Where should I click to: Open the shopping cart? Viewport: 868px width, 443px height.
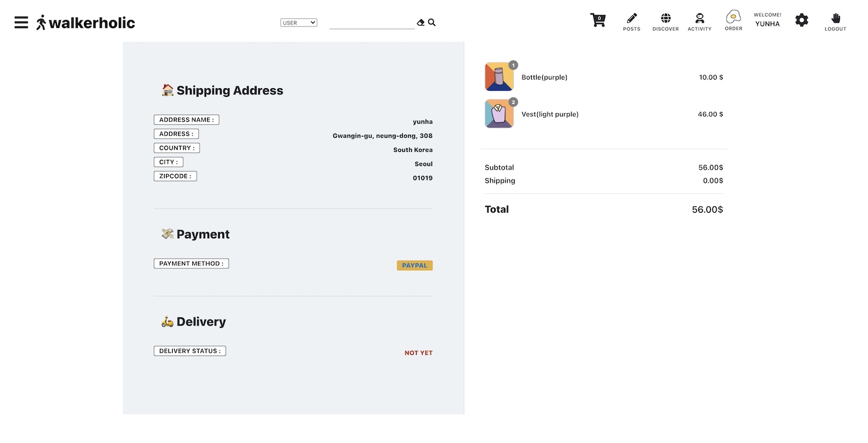598,20
